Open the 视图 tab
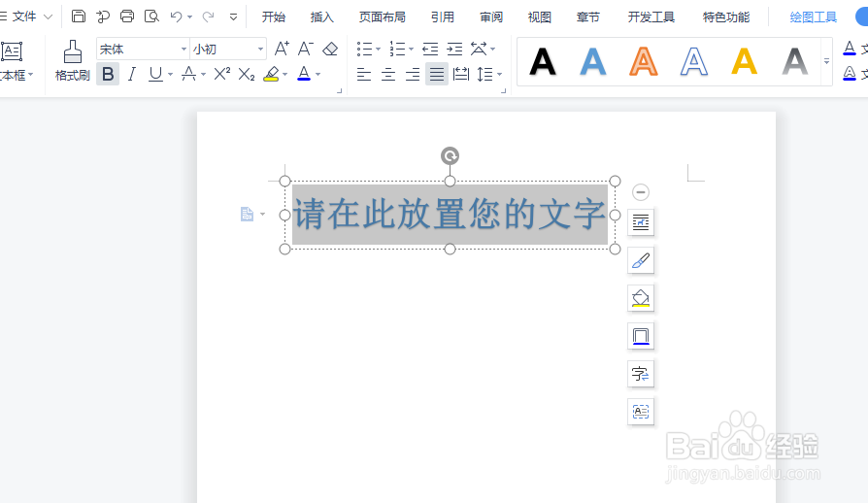The image size is (868, 503). pos(539,17)
